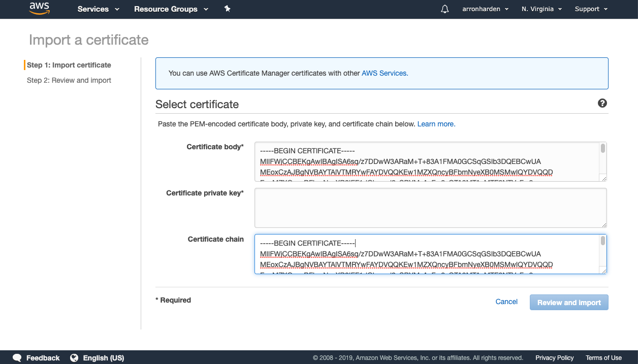The width and height of the screenshot is (638, 364).
Task: Click the AWS logo home icon
Action: [39, 9]
